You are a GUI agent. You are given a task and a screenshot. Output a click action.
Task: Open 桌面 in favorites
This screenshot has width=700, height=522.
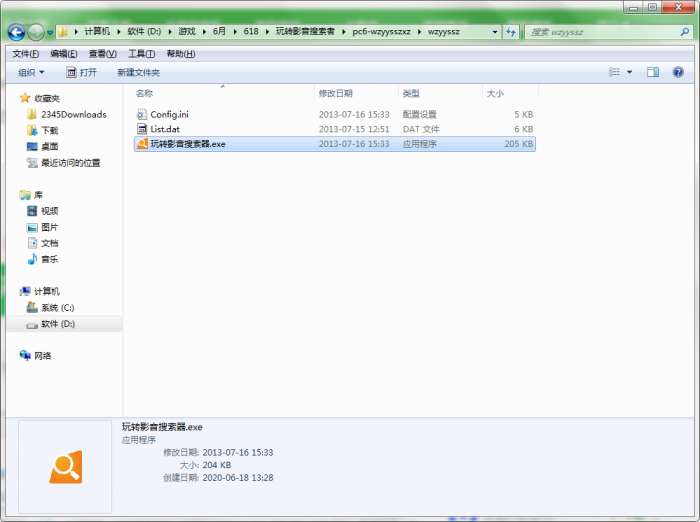point(50,146)
